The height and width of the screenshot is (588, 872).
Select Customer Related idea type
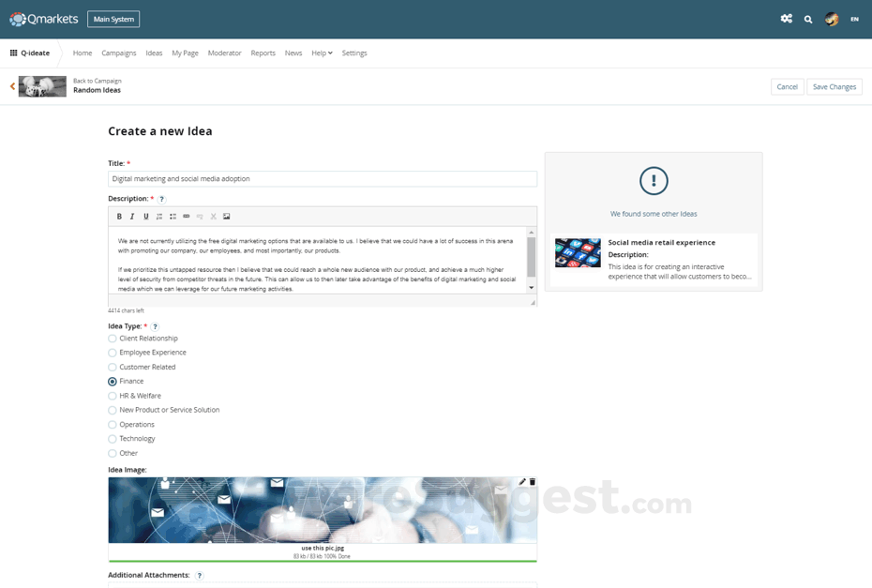113,368
